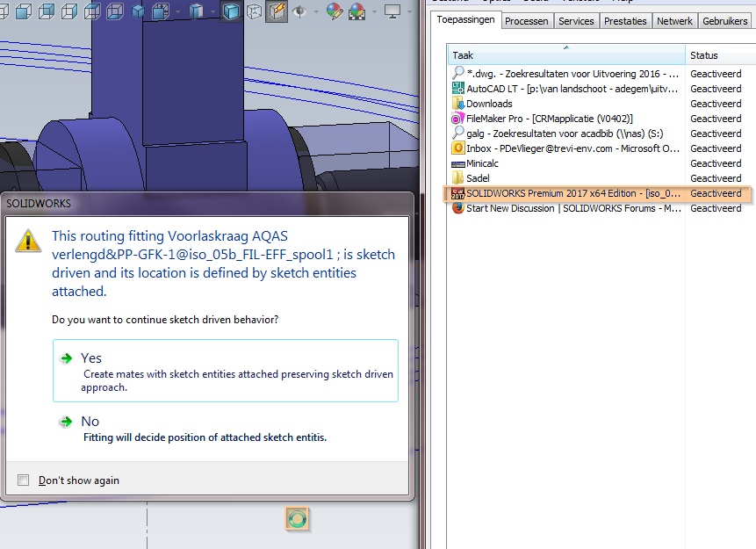This screenshot has height=549, width=756.
Task: Open the View Orientation cube icon
Action: (161, 11)
